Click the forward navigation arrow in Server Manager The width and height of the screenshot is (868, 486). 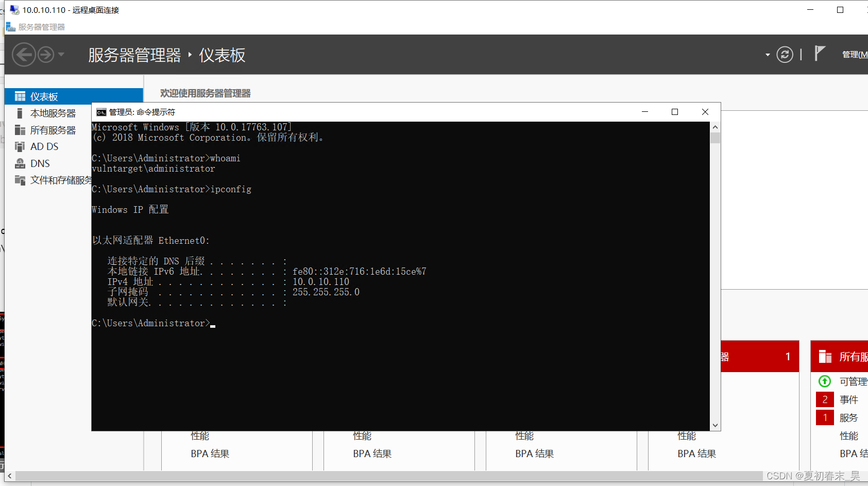point(46,55)
